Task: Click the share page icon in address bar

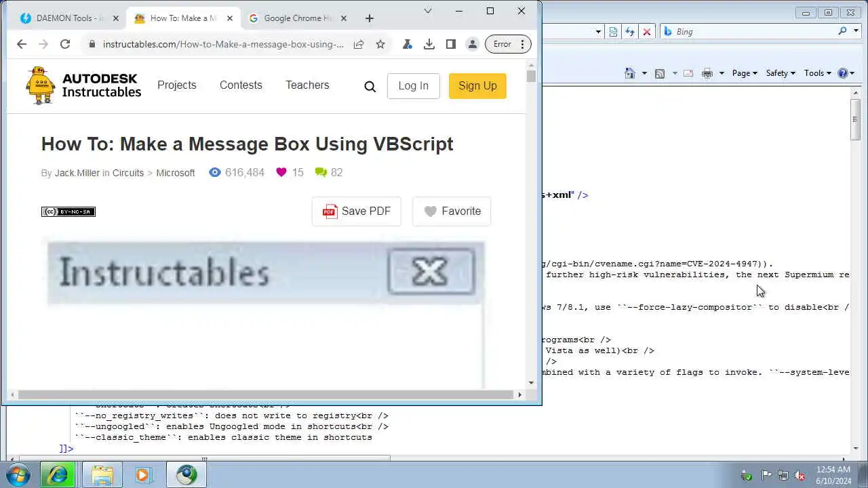Action: [x=359, y=44]
